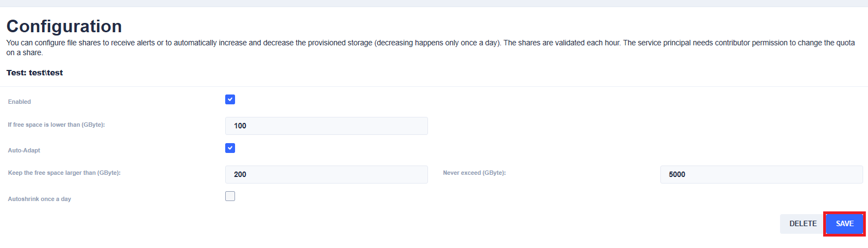Click the 'Never exceed (GByte)' label
This screenshot has height=248, width=868.
click(474, 173)
